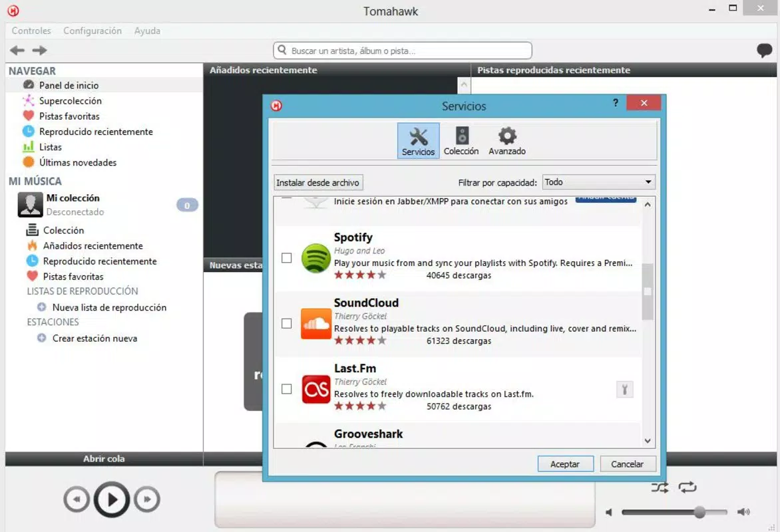Click the services list up arrow
This screenshot has height=532, width=780.
coord(647,204)
